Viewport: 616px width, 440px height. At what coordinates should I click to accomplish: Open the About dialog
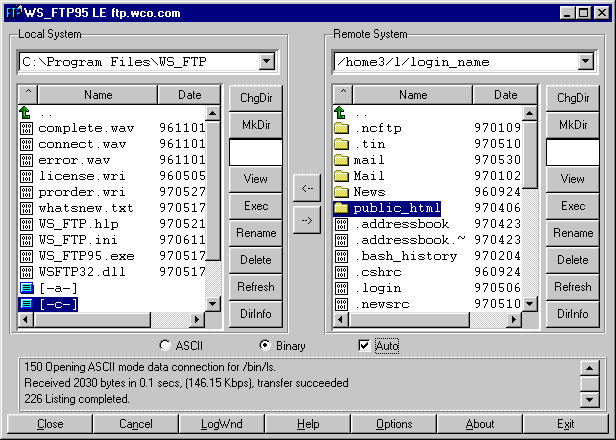click(479, 424)
